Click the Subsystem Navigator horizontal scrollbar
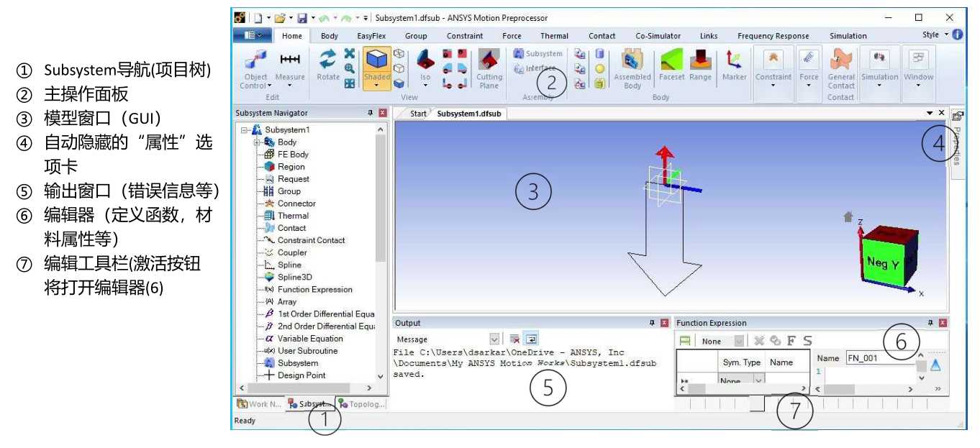The image size is (980, 448). click(306, 388)
